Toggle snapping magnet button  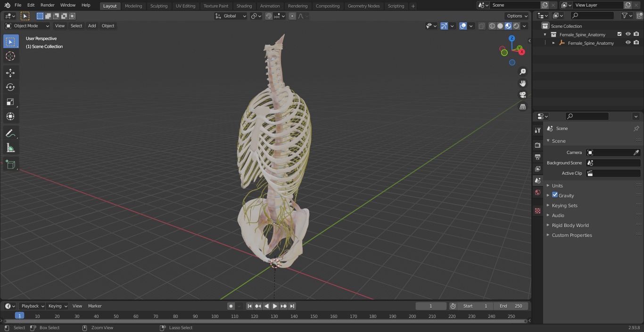[269, 16]
